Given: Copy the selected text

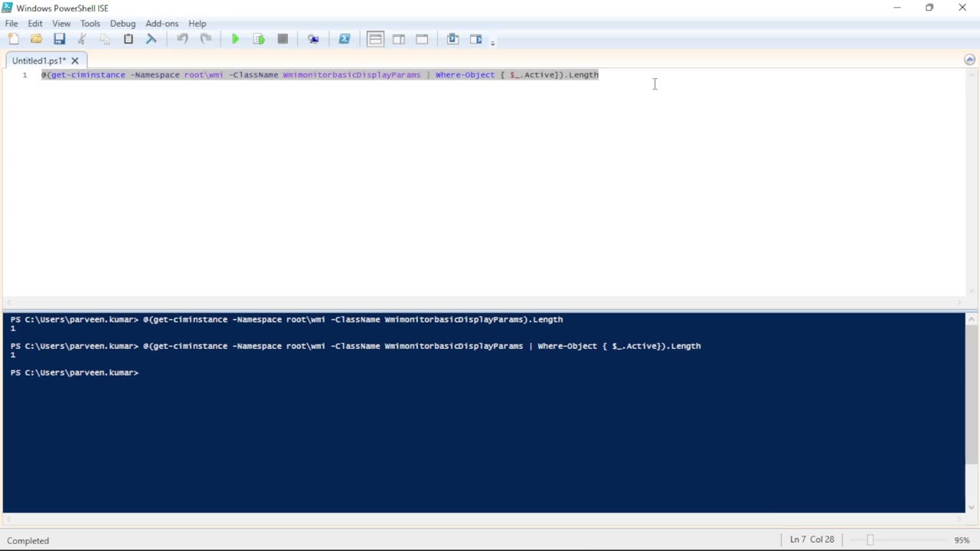Looking at the screenshot, I should 105,39.
